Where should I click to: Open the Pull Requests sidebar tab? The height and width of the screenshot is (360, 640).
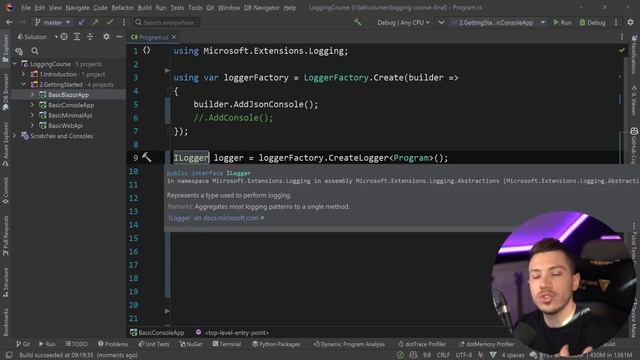(5, 236)
